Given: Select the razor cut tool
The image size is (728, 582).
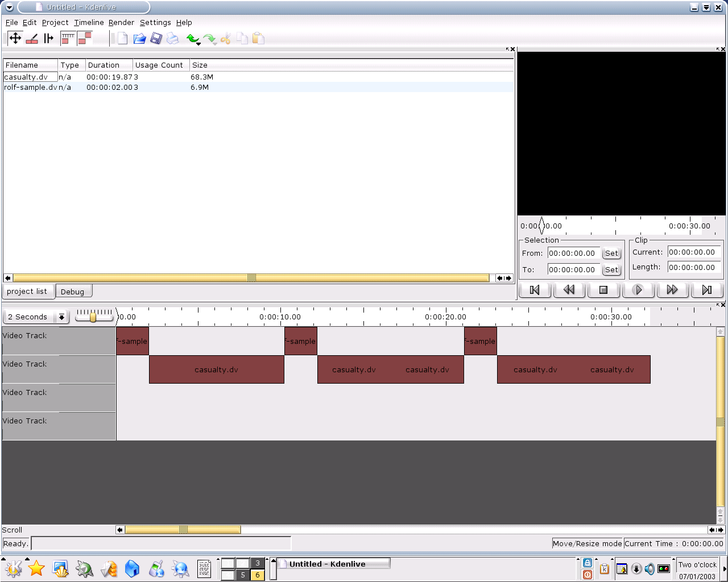Looking at the screenshot, I should [32, 38].
